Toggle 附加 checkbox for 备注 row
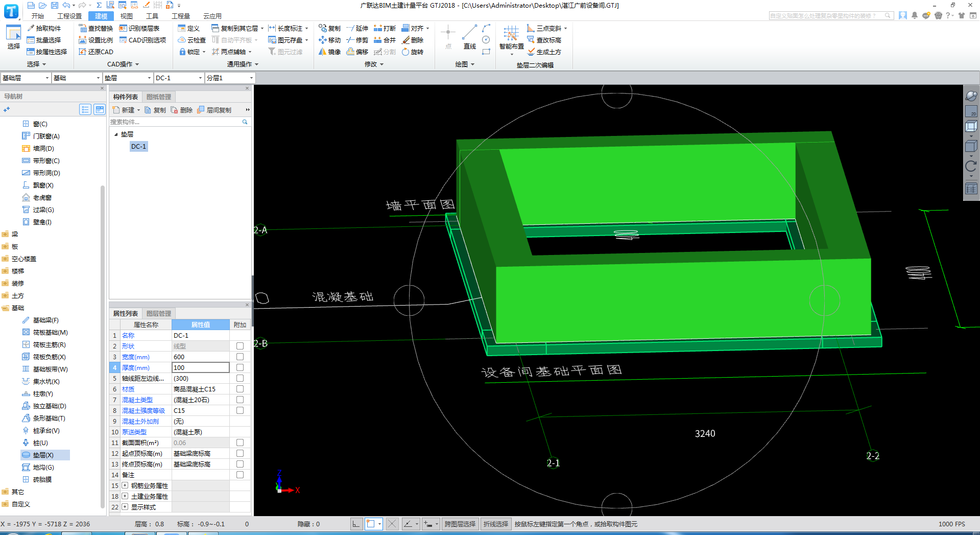This screenshot has height=535, width=980. pyautogui.click(x=240, y=475)
